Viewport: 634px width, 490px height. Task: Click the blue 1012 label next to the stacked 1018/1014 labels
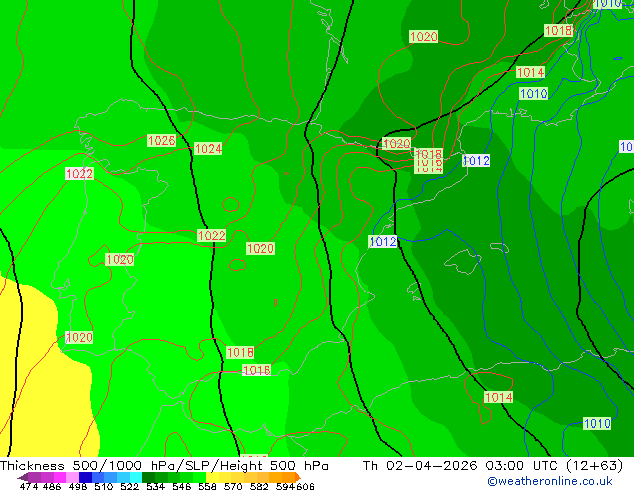coord(476,161)
